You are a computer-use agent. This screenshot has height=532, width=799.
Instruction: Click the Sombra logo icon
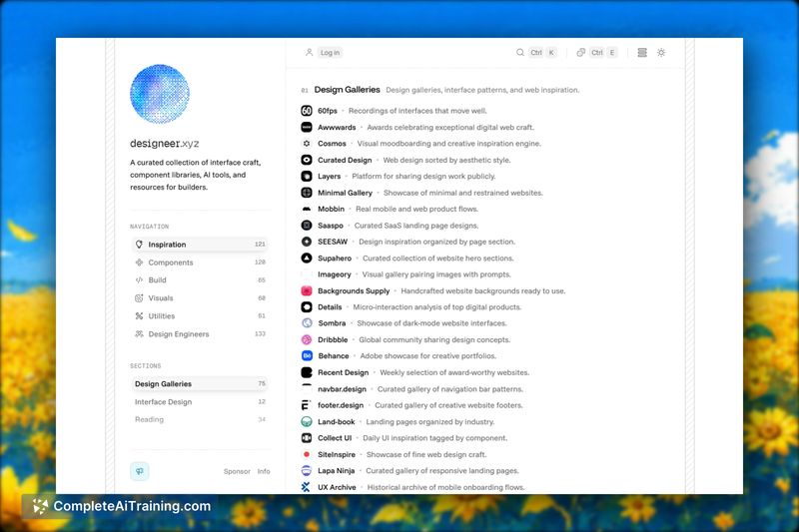coord(307,323)
